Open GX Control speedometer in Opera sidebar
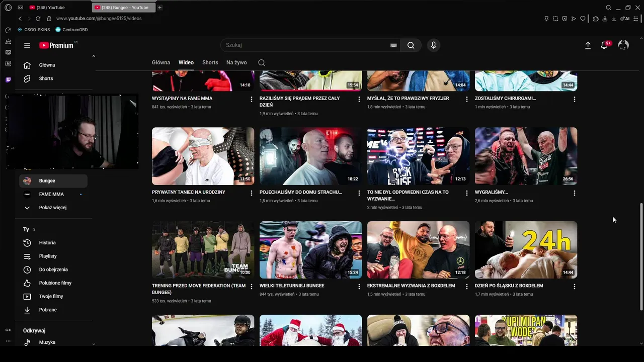The height and width of the screenshot is (362, 644). pyautogui.click(x=8, y=30)
